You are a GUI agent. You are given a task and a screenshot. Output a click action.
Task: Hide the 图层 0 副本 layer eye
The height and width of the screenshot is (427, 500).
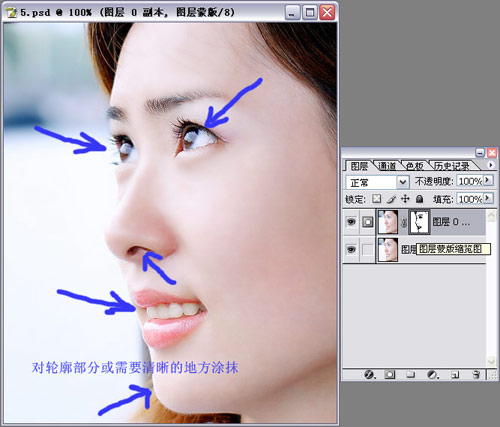click(351, 222)
